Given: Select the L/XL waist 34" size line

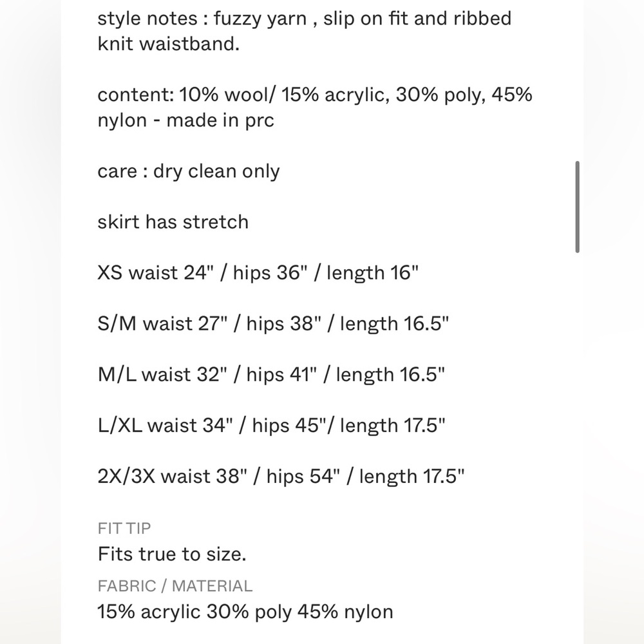Looking at the screenshot, I should pos(272,426).
